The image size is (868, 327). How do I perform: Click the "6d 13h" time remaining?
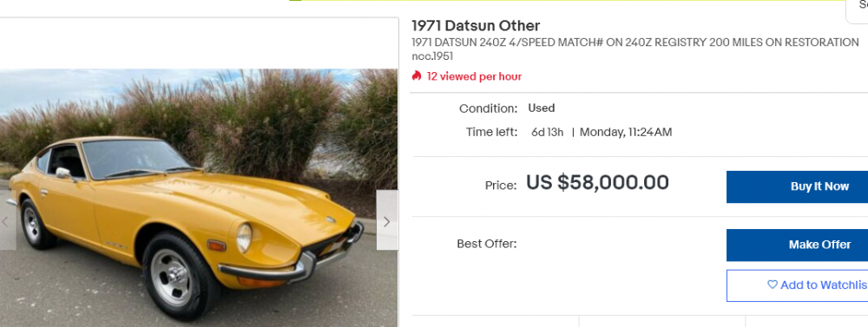(547, 132)
